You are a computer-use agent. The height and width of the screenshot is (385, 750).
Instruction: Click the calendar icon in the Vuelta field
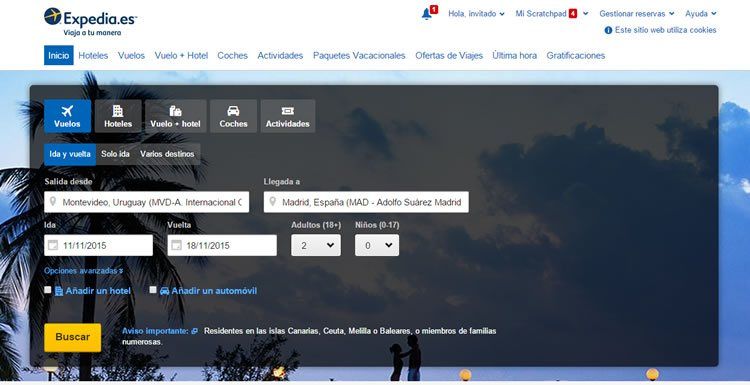[176, 245]
